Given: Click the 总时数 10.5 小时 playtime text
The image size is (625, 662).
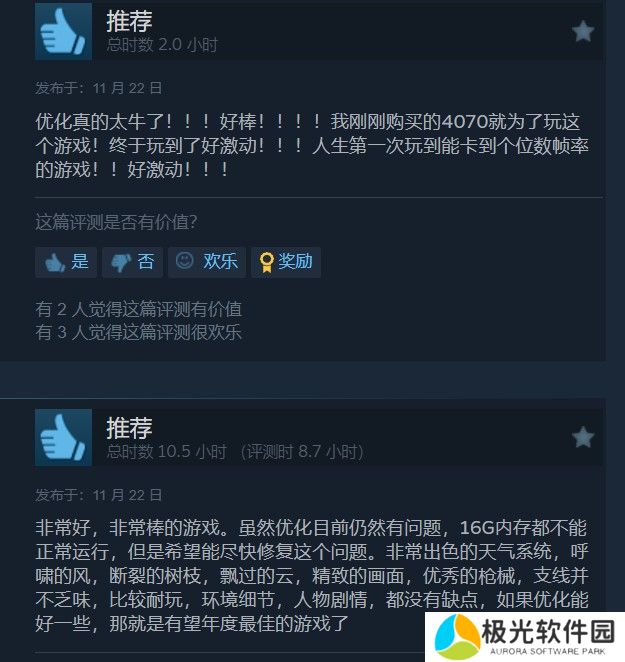Looking at the screenshot, I should coord(167,452).
